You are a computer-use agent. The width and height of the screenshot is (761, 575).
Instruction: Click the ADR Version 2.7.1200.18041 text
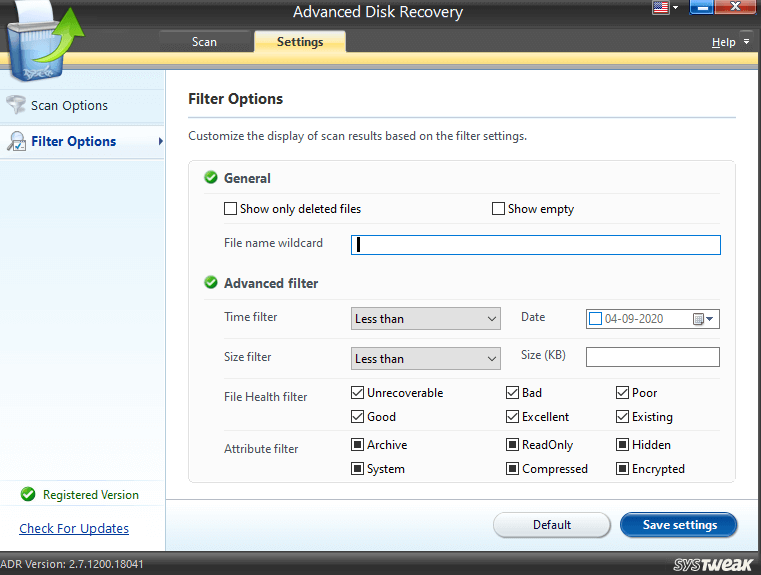[72, 564]
